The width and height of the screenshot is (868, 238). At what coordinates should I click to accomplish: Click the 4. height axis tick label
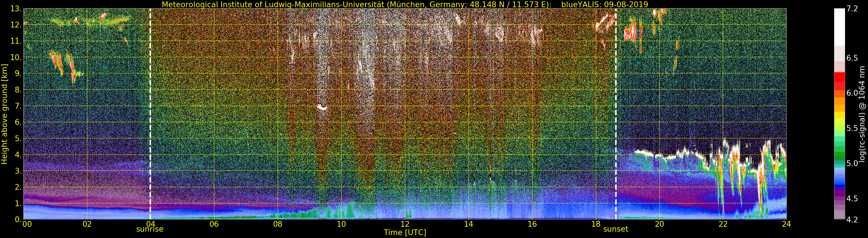(x=18, y=155)
